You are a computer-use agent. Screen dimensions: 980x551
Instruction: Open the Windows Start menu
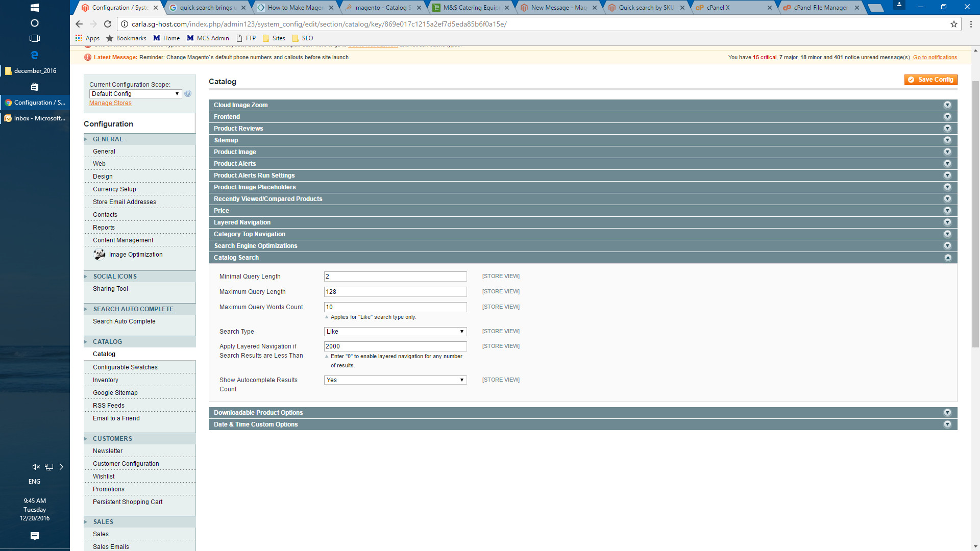35,8
